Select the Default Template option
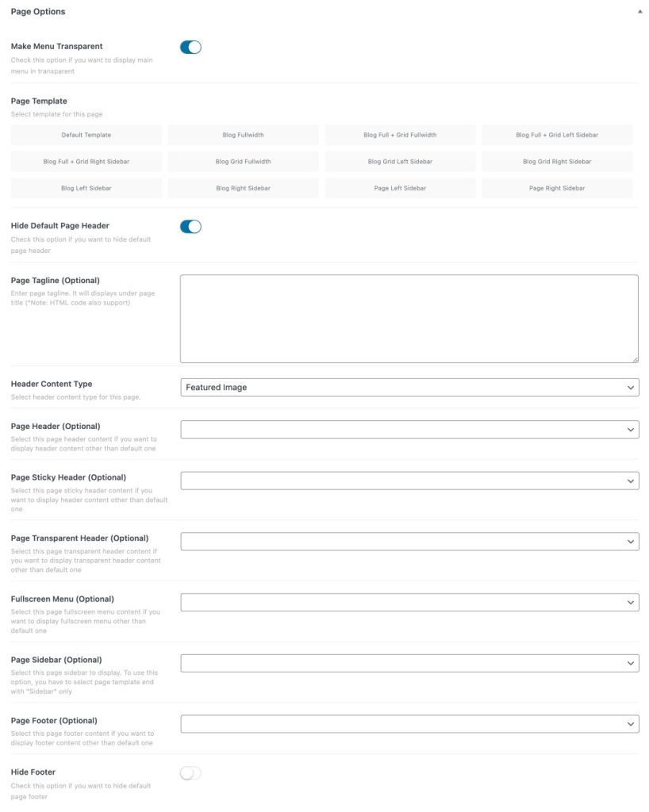Image resolution: width=649 pixels, height=812 pixels. 86,135
